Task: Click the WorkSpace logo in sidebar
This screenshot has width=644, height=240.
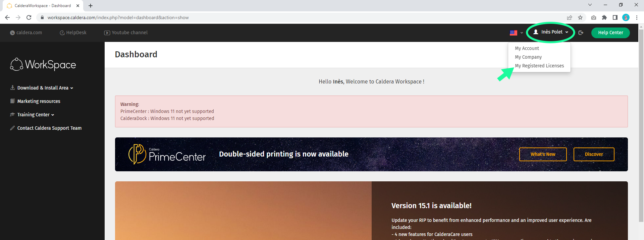Action: (x=43, y=65)
